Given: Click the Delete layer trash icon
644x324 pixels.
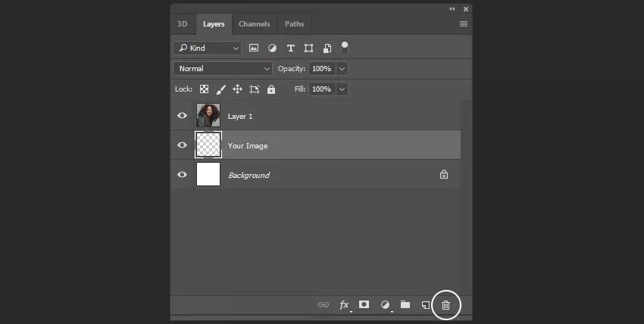Looking at the screenshot, I should [445, 305].
